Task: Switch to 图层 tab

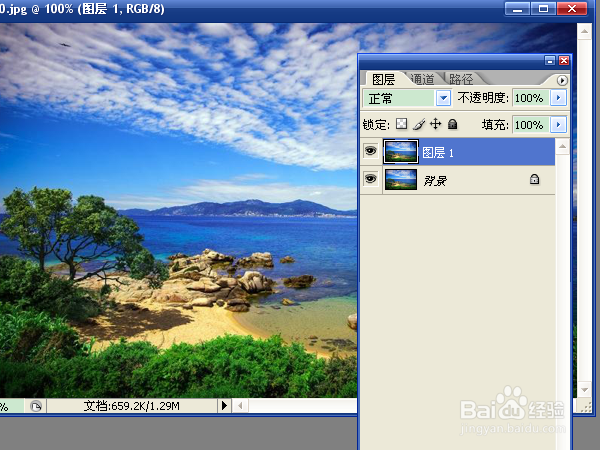Action: [383, 79]
